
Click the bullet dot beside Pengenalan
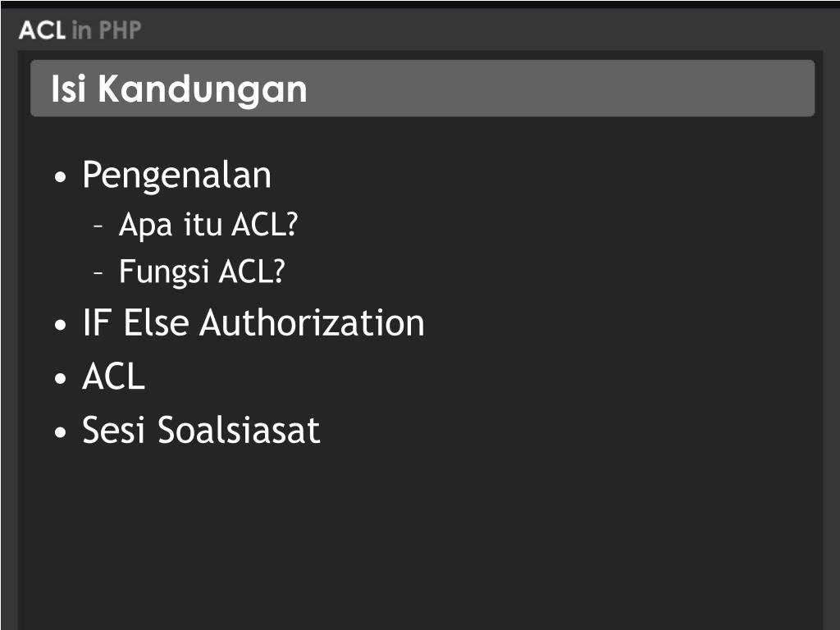61,177
